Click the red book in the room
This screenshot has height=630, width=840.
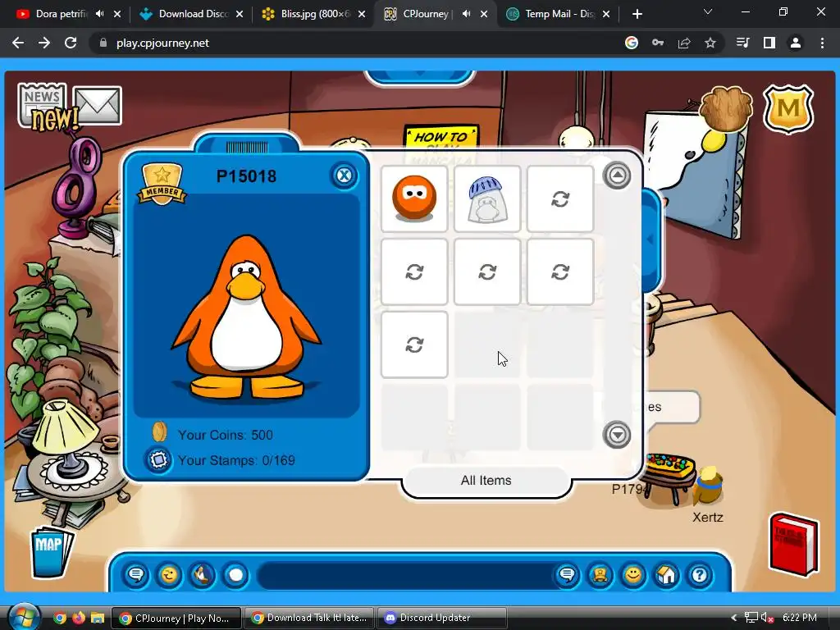(x=794, y=544)
